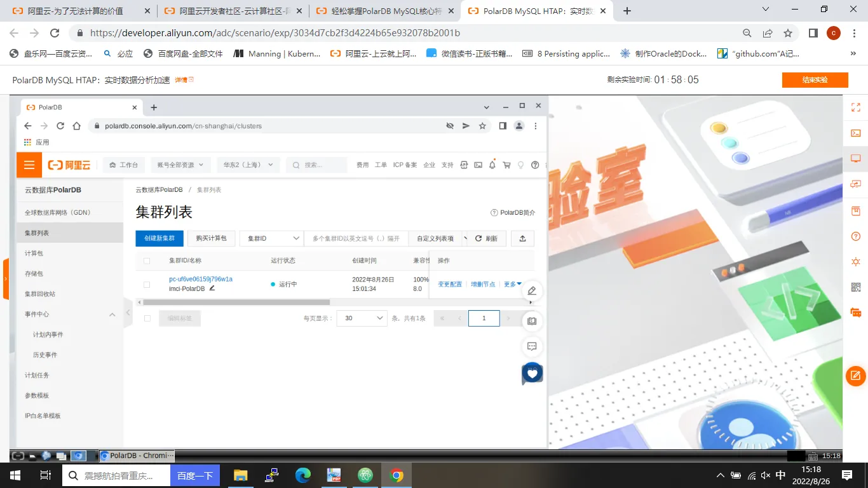This screenshot has width=868, height=488.
Task: Tick the checkbox for cluster pc-uf6ve06159j796w1a
Action: pyautogui.click(x=147, y=285)
